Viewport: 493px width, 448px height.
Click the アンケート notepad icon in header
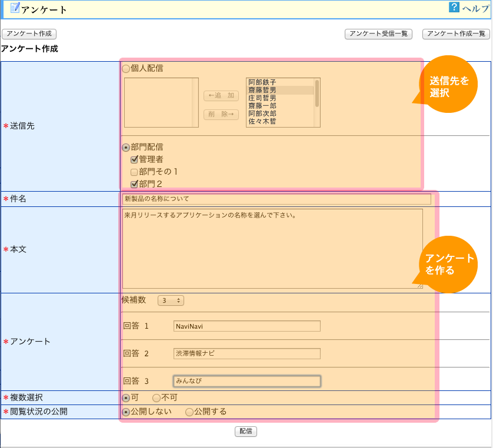tap(15, 8)
